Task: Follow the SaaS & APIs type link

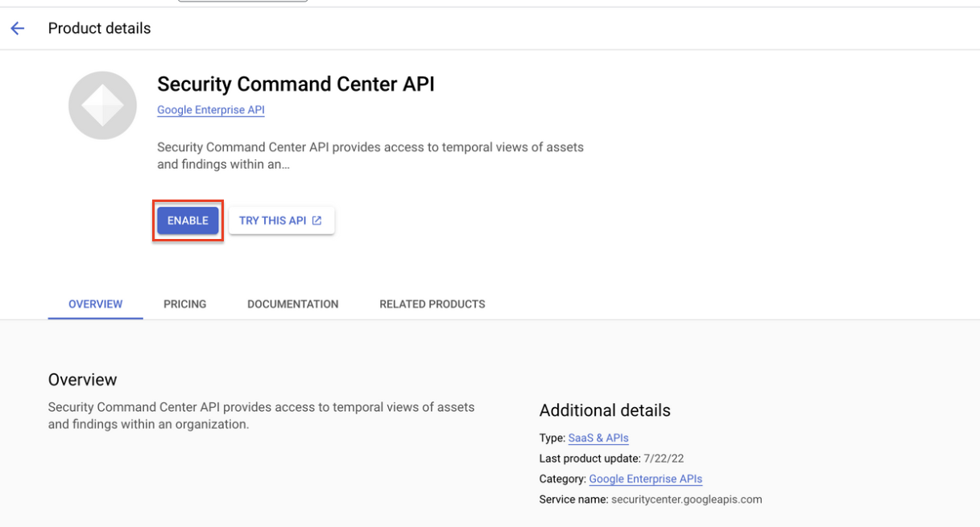Action: (598, 438)
